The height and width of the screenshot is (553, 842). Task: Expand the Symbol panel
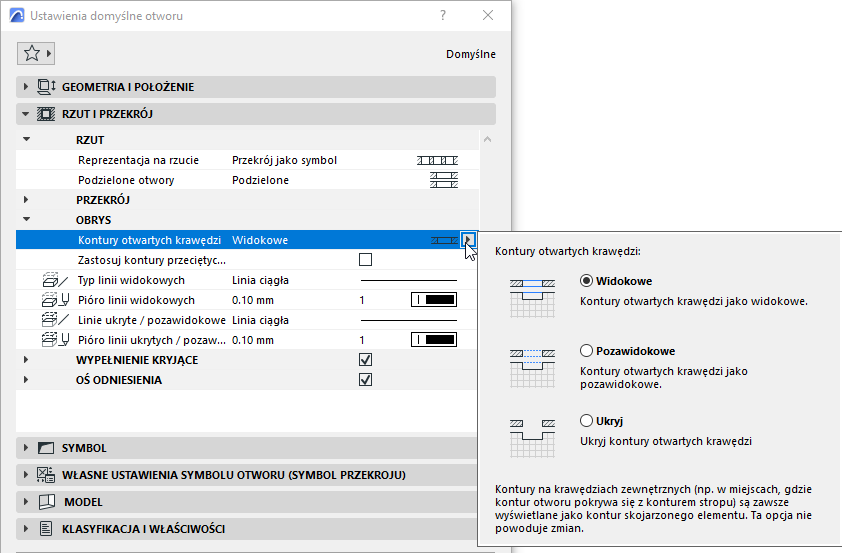25,448
